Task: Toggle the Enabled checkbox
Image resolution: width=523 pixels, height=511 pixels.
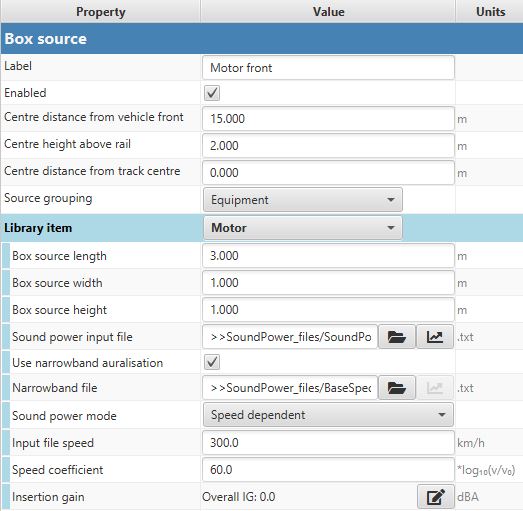Action: coord(212,93)
